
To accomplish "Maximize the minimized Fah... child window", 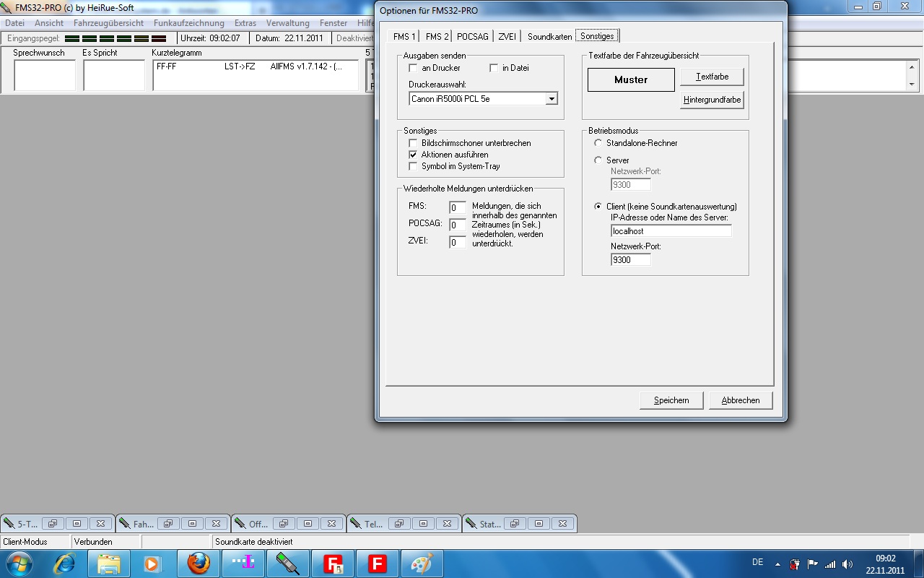I will click(192, 524).
